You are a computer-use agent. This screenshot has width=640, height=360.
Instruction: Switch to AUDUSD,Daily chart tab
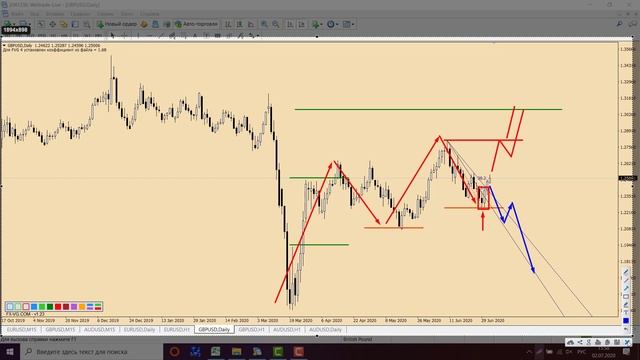325,329
